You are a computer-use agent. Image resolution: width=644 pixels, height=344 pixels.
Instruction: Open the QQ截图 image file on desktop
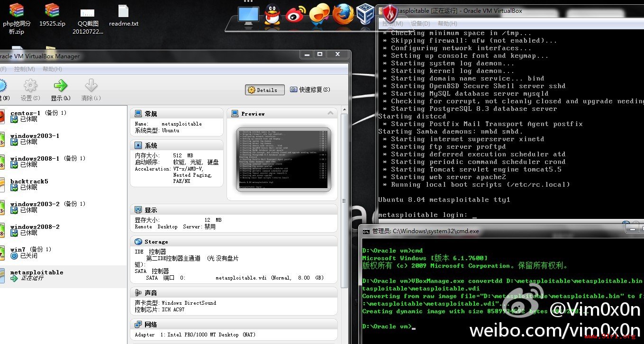coord(88,21)
